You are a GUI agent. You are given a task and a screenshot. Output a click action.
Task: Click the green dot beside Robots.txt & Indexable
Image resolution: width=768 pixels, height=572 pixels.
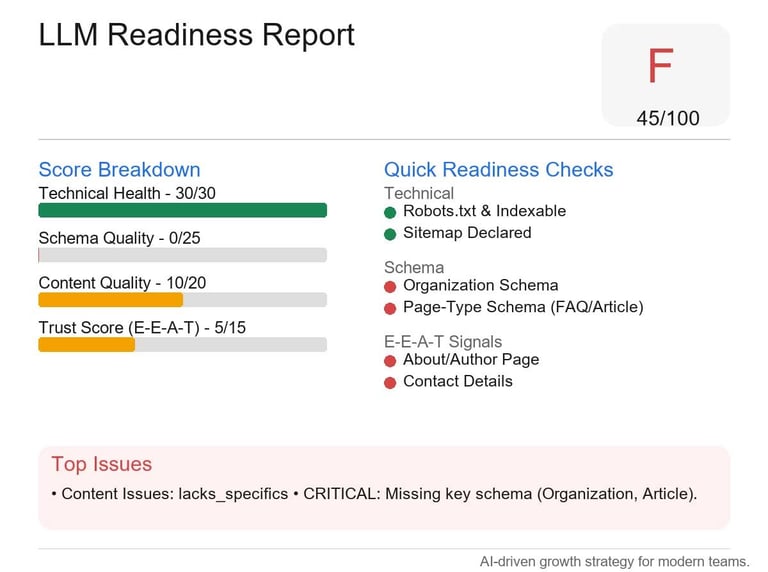click(x=390, y=213)
